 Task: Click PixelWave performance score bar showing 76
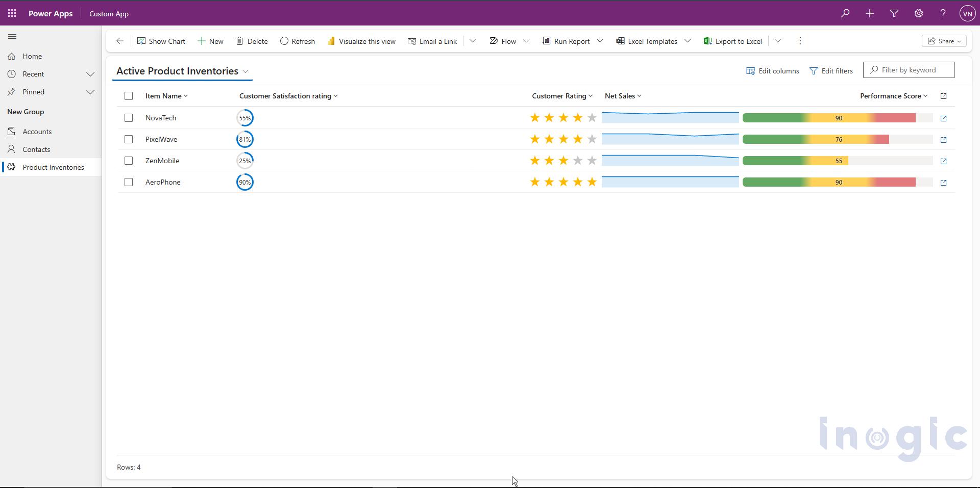point(838,140)
